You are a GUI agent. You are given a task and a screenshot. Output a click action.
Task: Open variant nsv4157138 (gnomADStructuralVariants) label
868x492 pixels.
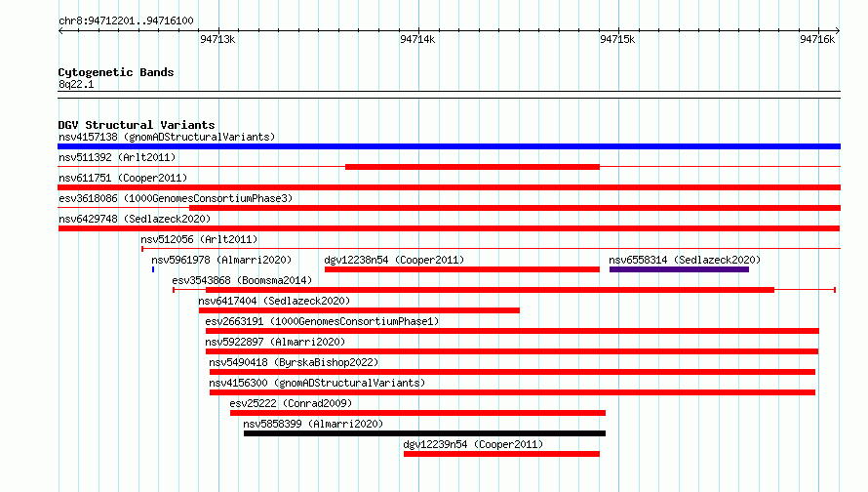point(167,137)
